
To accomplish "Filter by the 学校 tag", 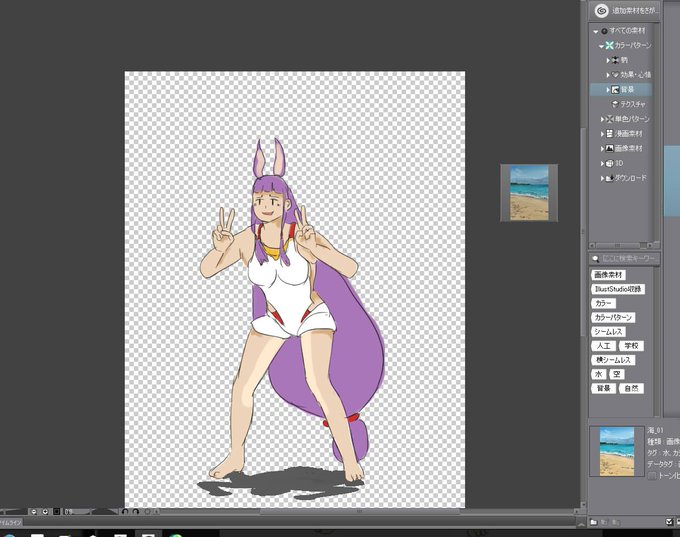I will (x=631, y=346).
